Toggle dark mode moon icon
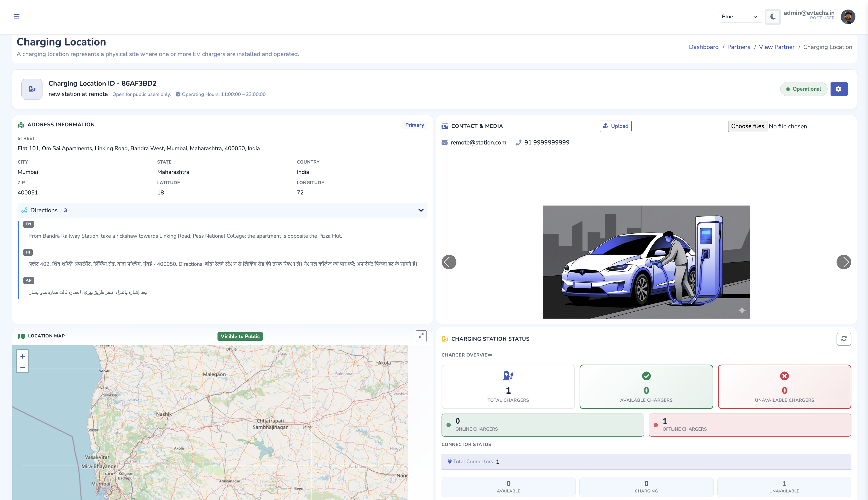 (773, 17)
